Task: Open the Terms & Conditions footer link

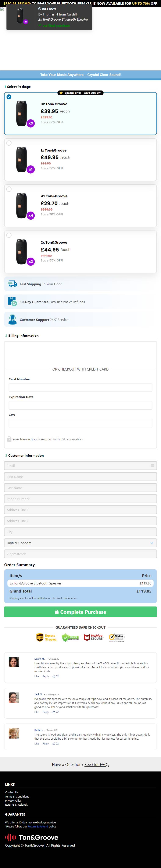Action: coord(17,796)
